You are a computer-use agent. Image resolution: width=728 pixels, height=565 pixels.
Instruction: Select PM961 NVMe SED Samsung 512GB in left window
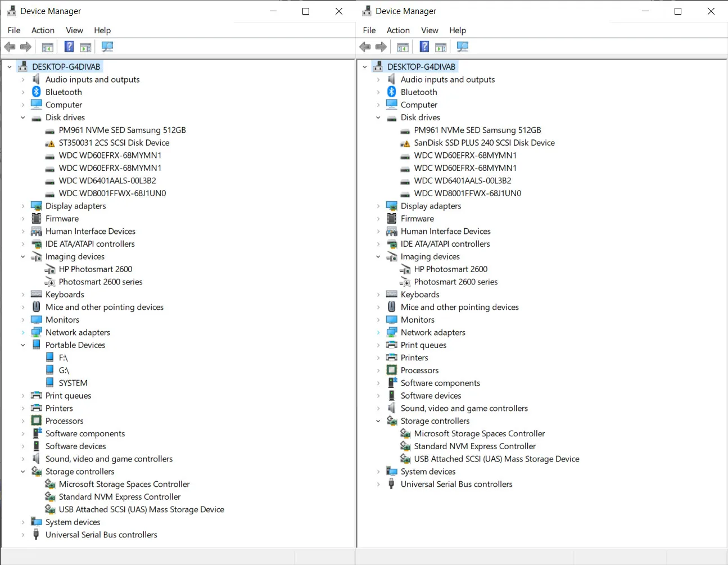click(x=123, y=130)
